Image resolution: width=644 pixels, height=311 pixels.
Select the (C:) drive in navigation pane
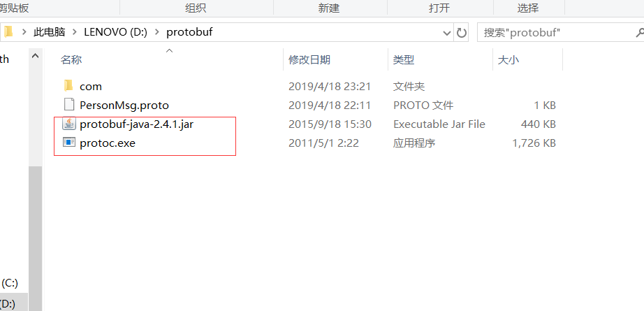pyautogui.click(x=10, y=283)
